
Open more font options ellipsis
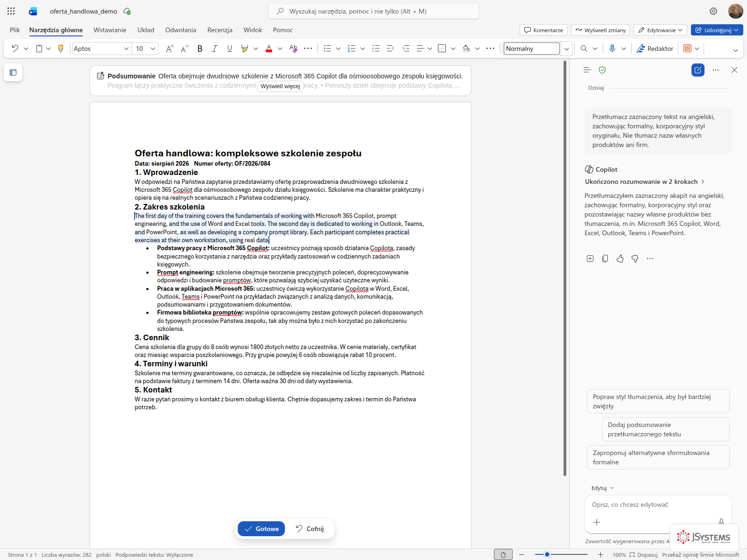(x=308, y=49)
